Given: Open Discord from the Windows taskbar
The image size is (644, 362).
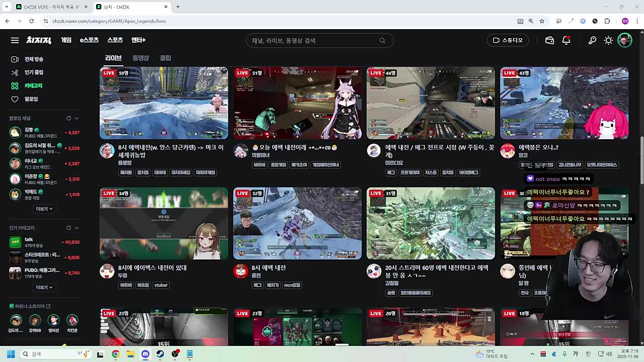Looking at the screenshot, I should coord(145,354).
